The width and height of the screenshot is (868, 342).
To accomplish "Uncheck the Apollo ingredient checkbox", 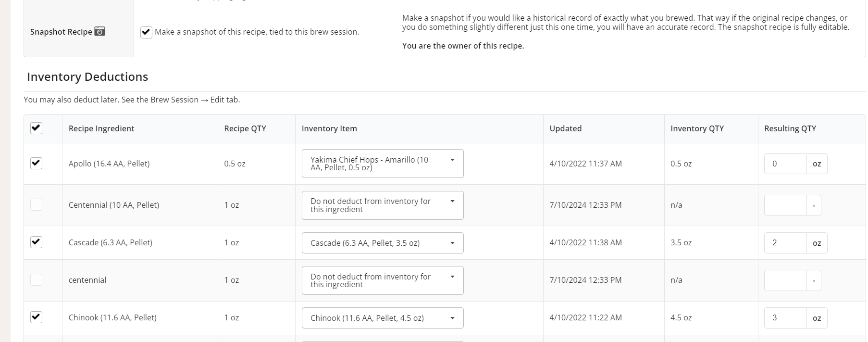I will 36,163.
